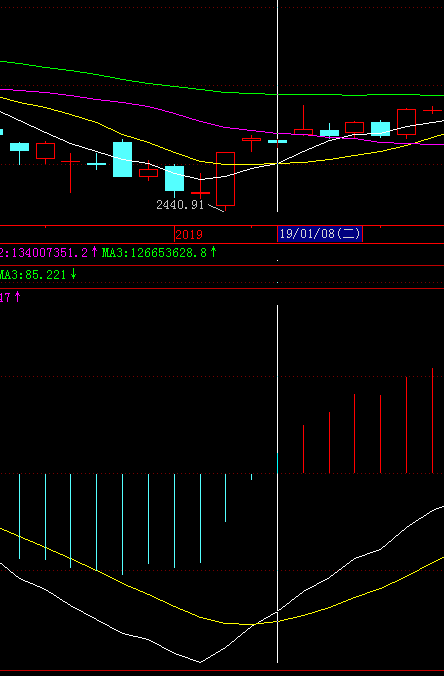Image resolution: width=444 pixels, height=676 pixels.
Task: Click the first red MACD bar after the crosshair
Action: pos(303,449)
